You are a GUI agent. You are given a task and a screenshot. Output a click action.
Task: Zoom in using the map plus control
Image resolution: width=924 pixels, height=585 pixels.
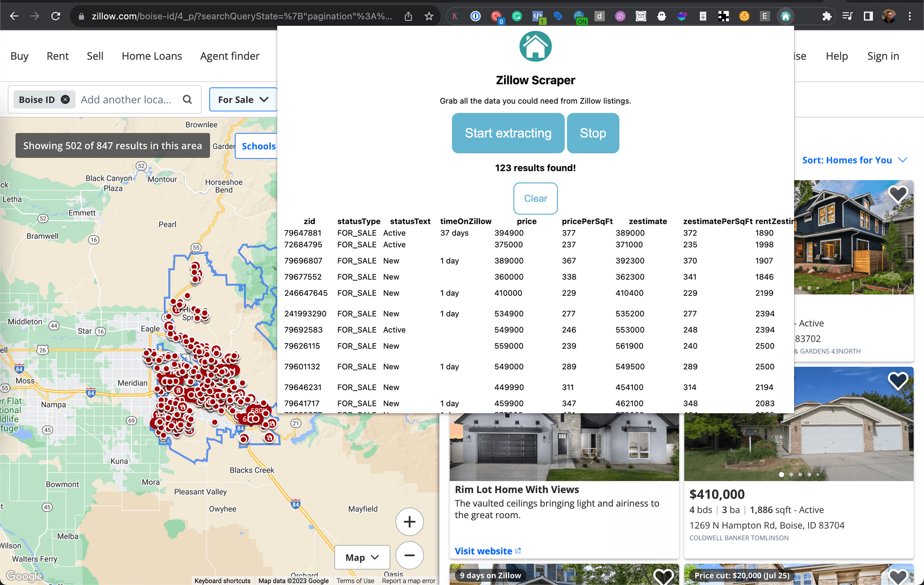pyautogui.click(x=409, y=522)
